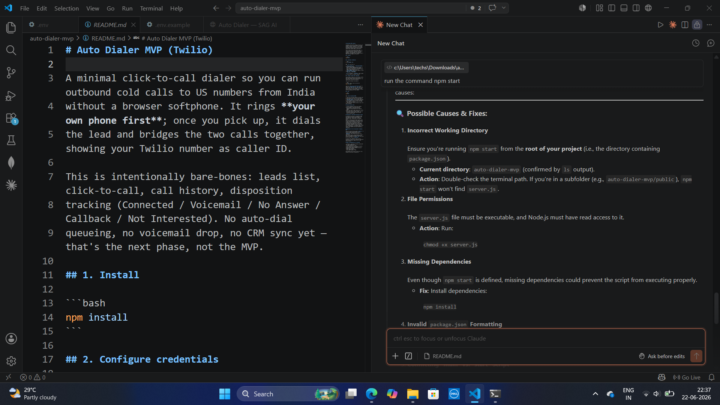The width and height of the screenshot is (720, 405).
Task: Open chat history clock icon
Action: pyautogui.click(x=696, y=43)
